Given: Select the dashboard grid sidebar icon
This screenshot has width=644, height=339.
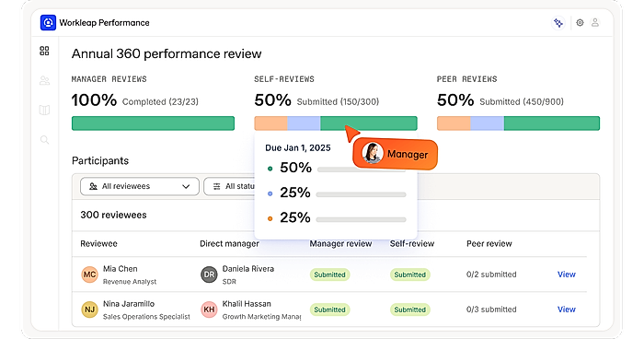Looking at the screenshot, I should pos(44,51).
